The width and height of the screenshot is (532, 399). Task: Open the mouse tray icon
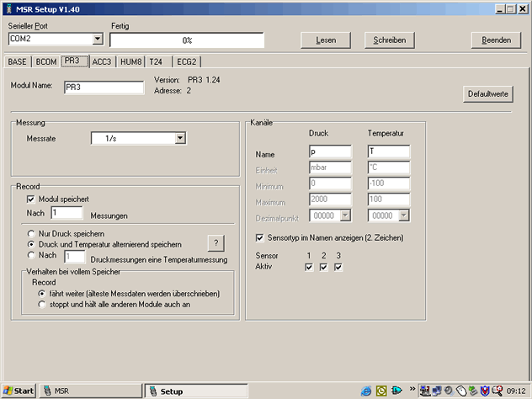(462, 391)
